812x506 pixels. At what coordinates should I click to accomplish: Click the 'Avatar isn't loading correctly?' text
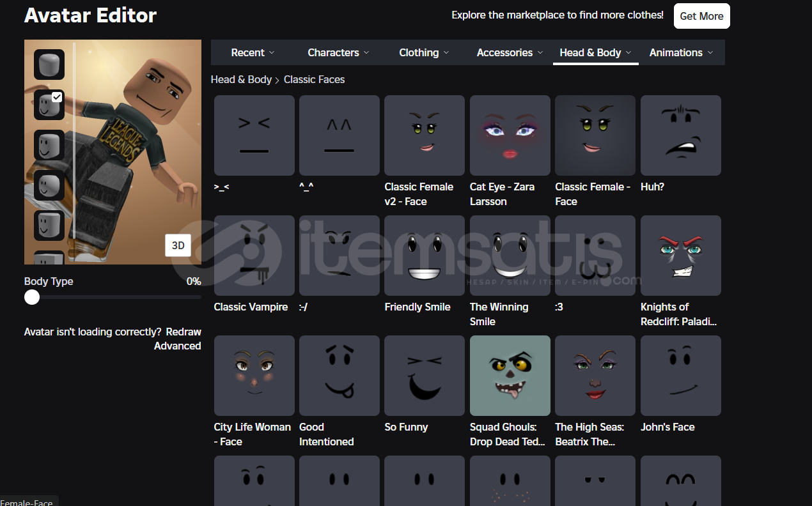point(93,332)
